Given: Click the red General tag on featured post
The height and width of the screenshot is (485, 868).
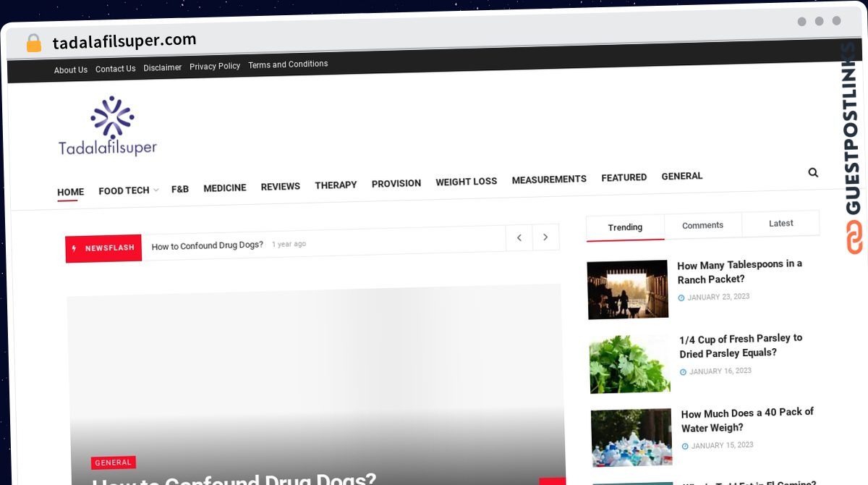Looking at the screenshot, I should point(114,463).
